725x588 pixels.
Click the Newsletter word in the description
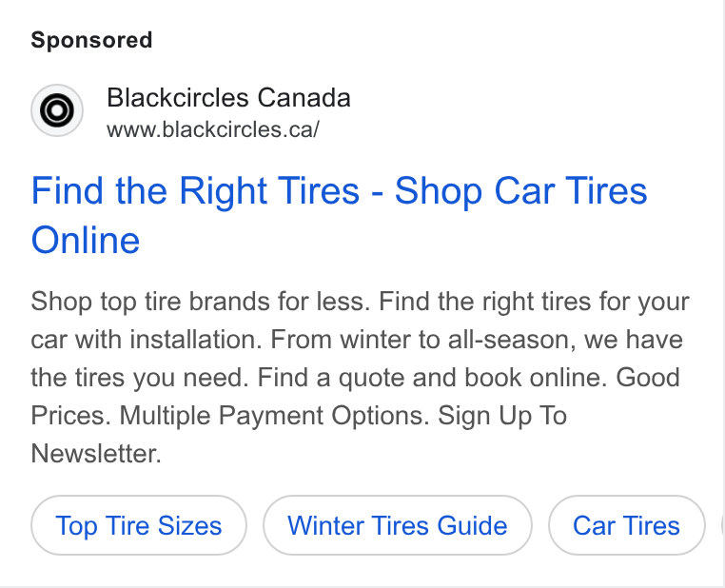coord(96,454)
